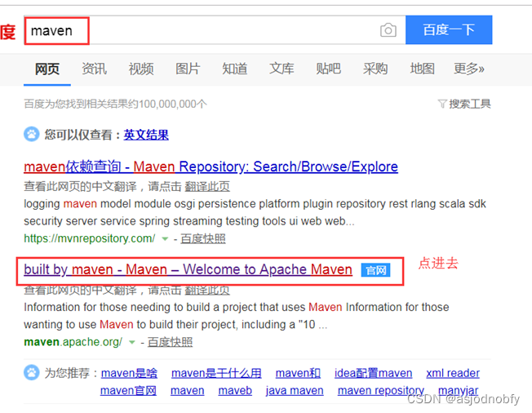Click the maveb suggestion

click(x=235, y=391)
